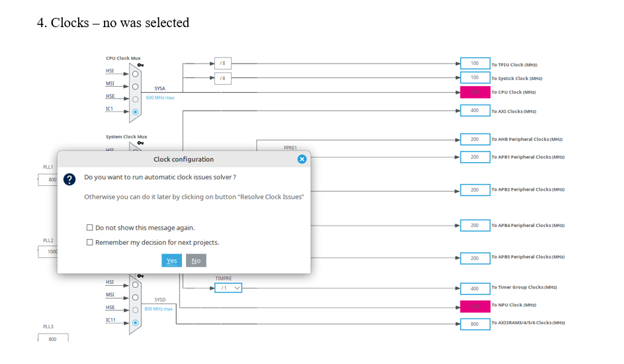Select HSI source in CPU Clock Mux
The width and height of the screenshot is (624, 364).
136,73
